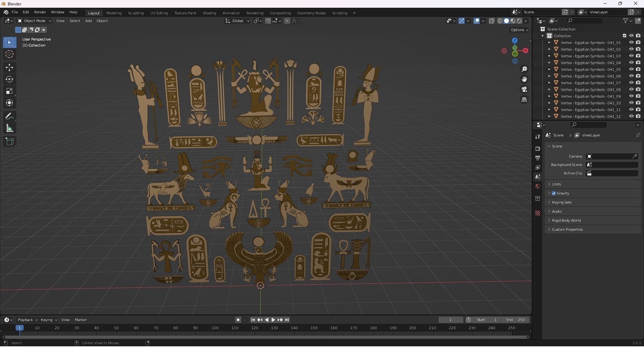Image resolution: width=644 pixels, height=349 pixels.
Task: Toggle camera view gizmo icon
Action: click(524, 89)
